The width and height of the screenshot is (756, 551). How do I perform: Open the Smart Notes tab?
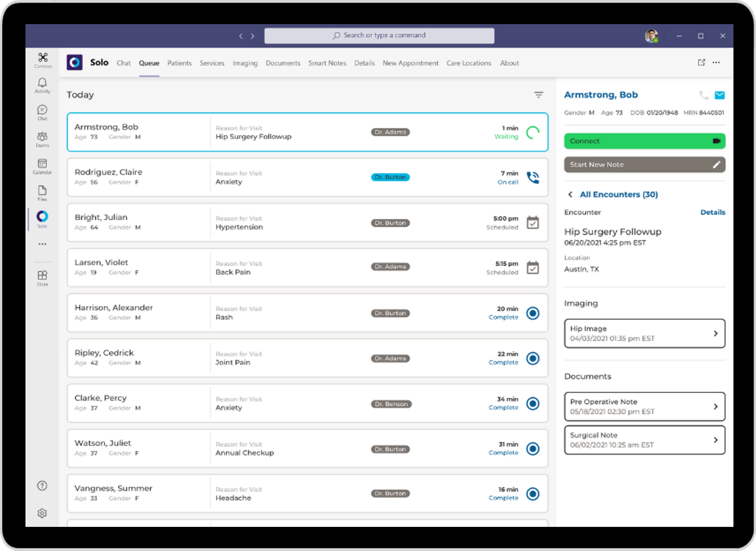point(327,63)
